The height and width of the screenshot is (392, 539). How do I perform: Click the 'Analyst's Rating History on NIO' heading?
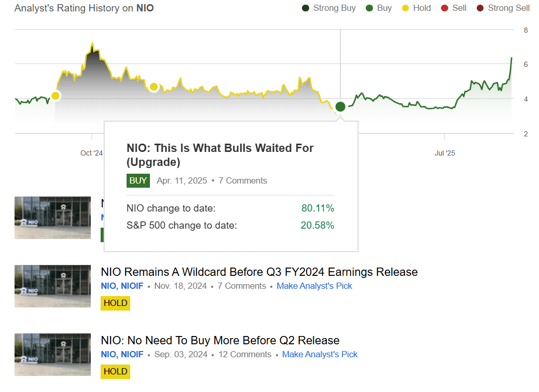(x=84, y=8)
